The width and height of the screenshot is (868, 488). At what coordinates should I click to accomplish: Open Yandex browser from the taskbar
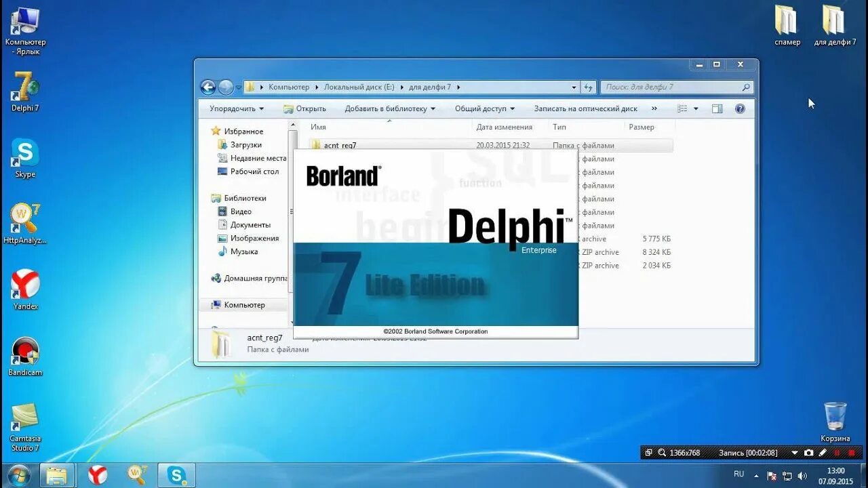point(98,475)
